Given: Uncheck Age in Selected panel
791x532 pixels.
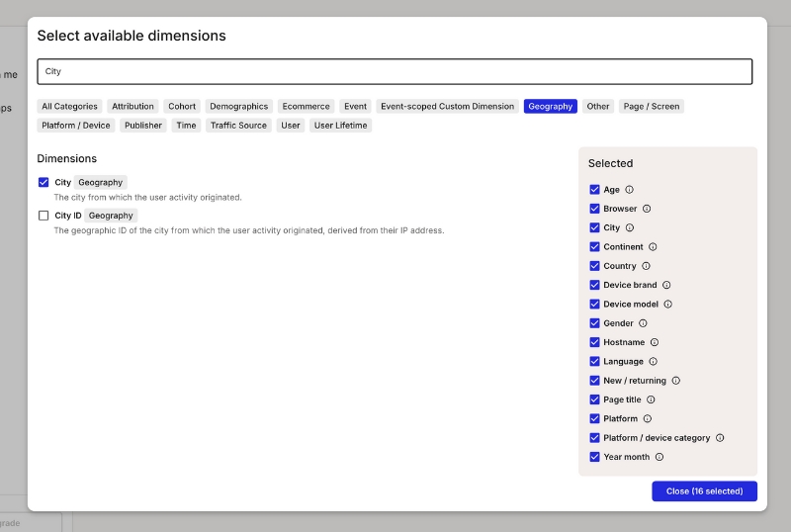Looking at the screenshot, I should (x=595, y=190).
